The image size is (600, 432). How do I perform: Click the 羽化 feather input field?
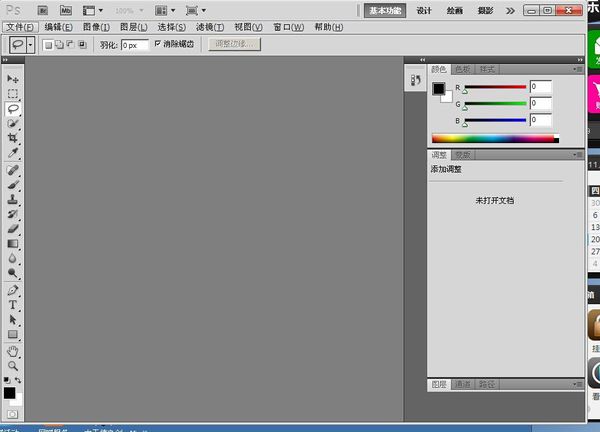coord(134,45)
